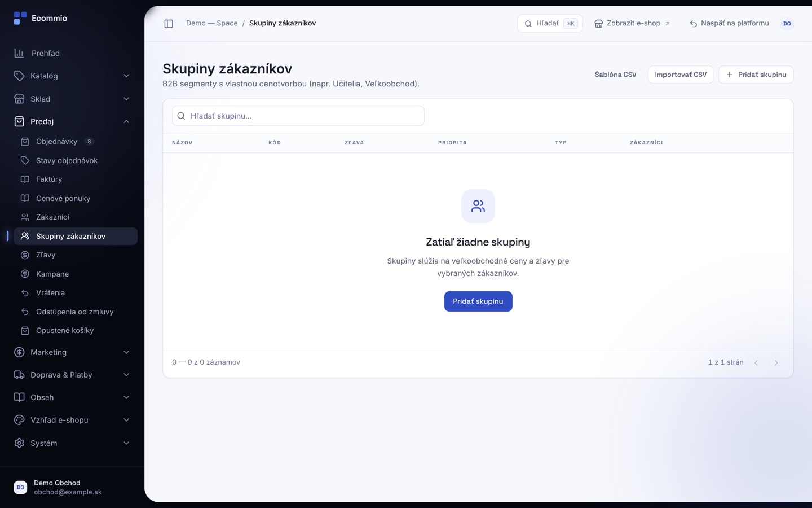
Task: Open the DO user avatar in top bar
Action: (x=787, y=24)
